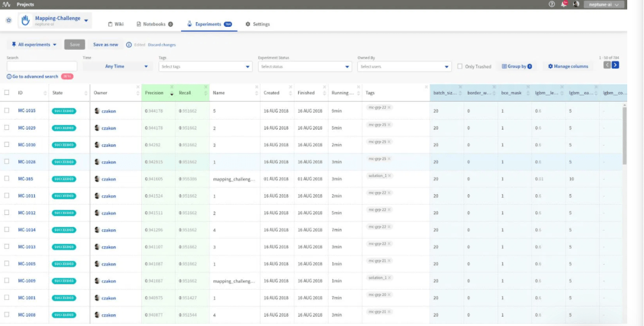Open the help question mark icon

pos(552,4)
